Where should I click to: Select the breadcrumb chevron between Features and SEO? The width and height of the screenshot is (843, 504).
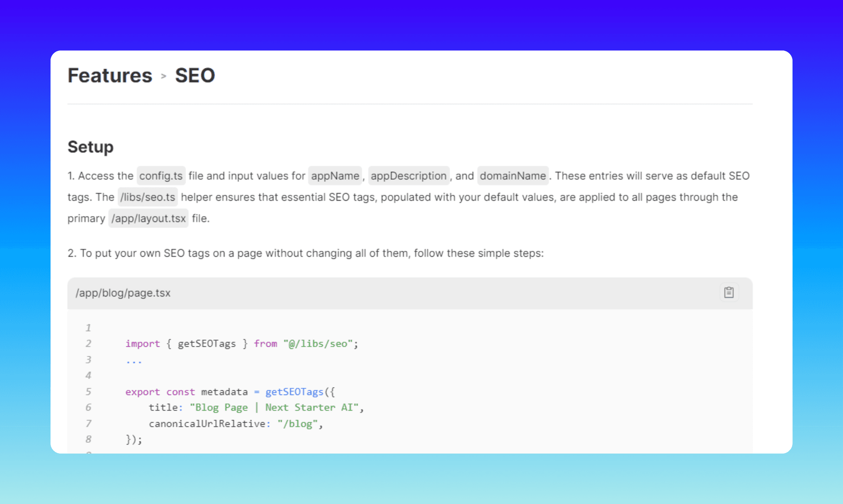tap(163, 75)
